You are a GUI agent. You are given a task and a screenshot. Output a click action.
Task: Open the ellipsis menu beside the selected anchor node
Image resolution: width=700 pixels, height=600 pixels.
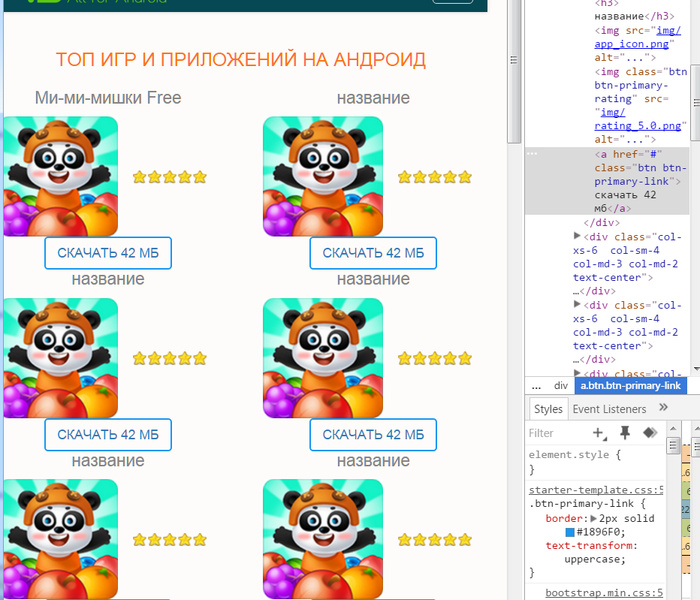coord(533,154)
